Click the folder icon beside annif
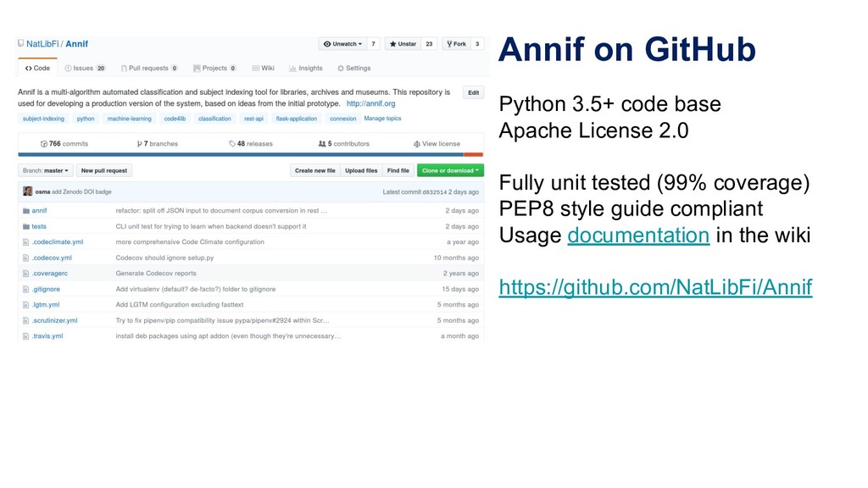This screenshot has width=868, height=488. [x=26, y=211]
